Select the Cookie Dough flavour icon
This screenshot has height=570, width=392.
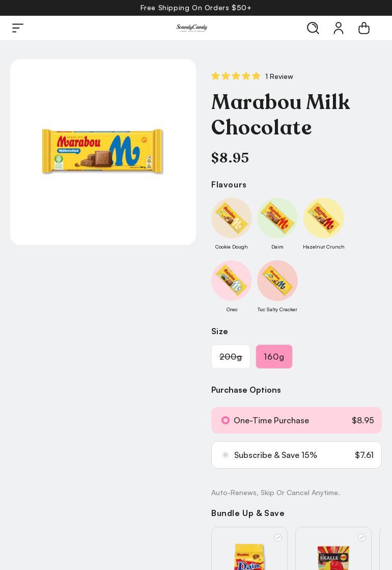[232, 218]
